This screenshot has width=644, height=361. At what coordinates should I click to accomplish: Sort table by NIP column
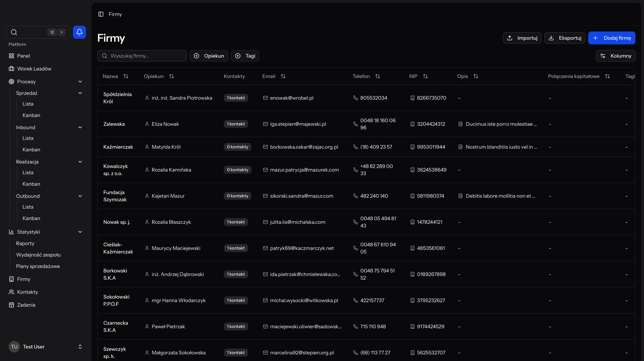(425, 76)
